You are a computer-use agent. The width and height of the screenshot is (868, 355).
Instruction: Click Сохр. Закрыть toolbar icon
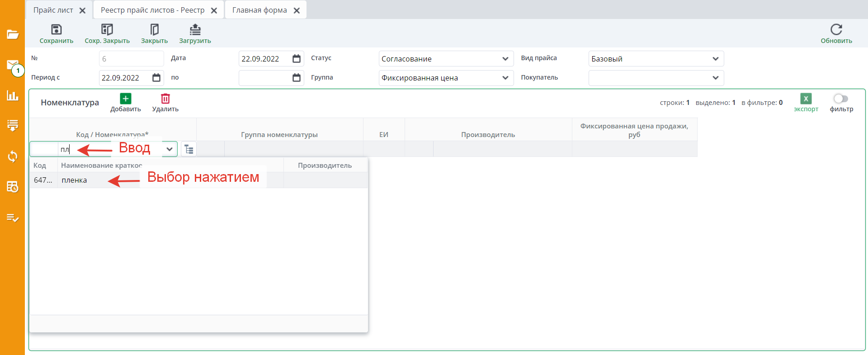coord(107,30)
